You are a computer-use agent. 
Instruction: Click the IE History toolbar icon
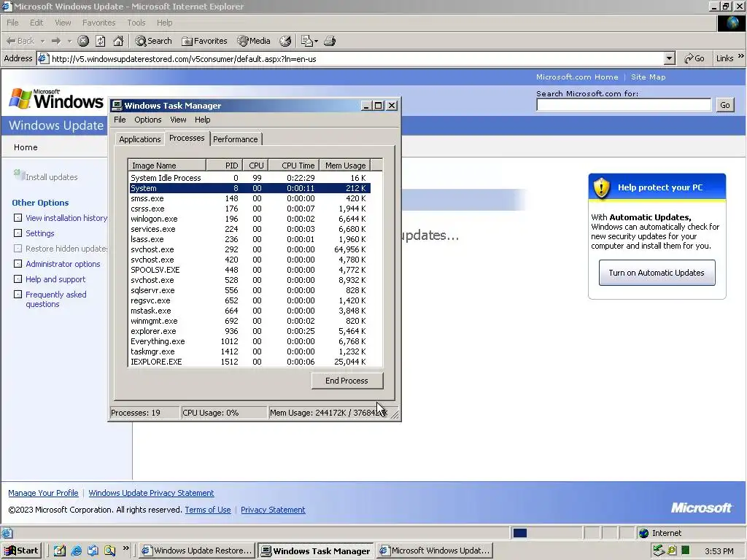285,41
